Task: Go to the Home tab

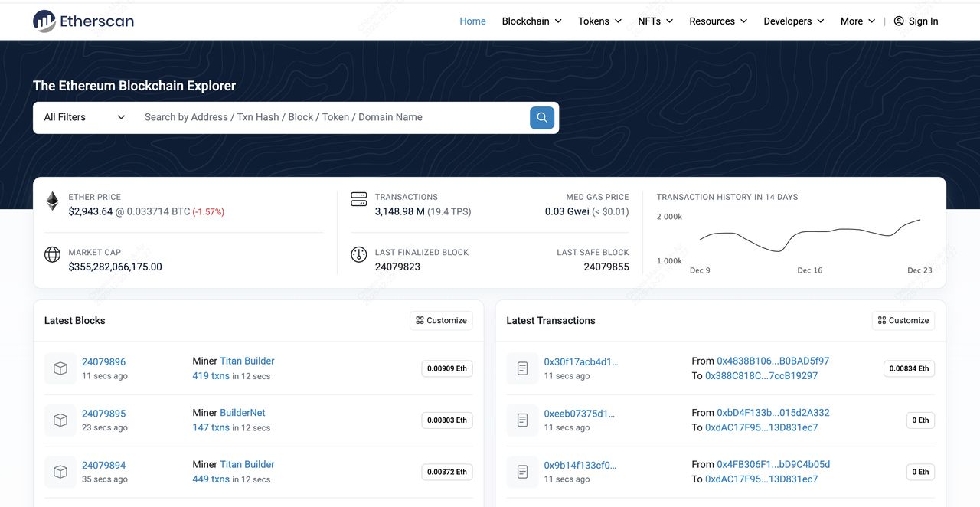Action: 472,21
